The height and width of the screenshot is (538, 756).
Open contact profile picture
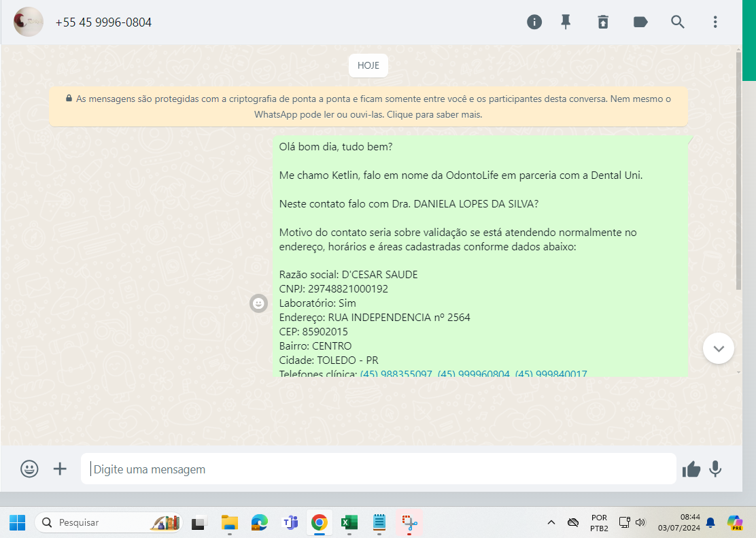click(x=29, y=22)
